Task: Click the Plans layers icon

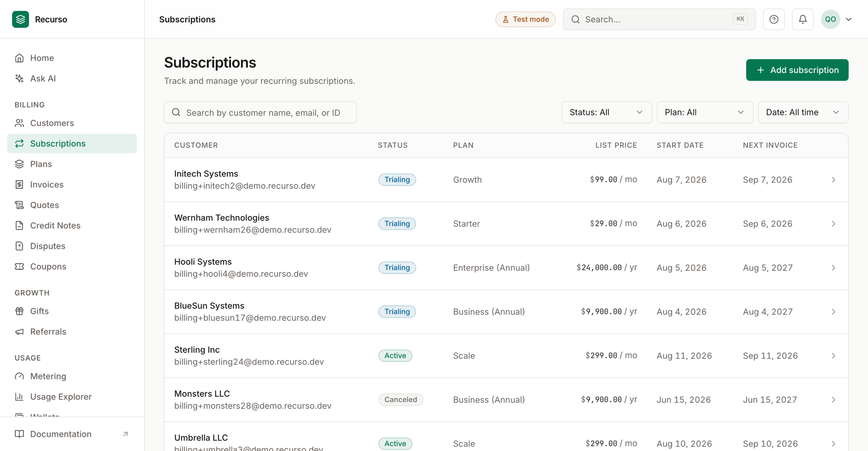Action: [19, 164]
